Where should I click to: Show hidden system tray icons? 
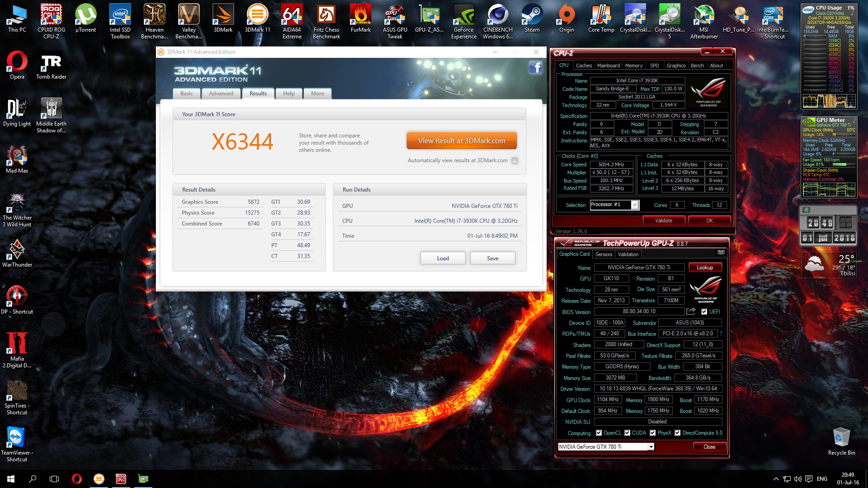click(776, 479)
